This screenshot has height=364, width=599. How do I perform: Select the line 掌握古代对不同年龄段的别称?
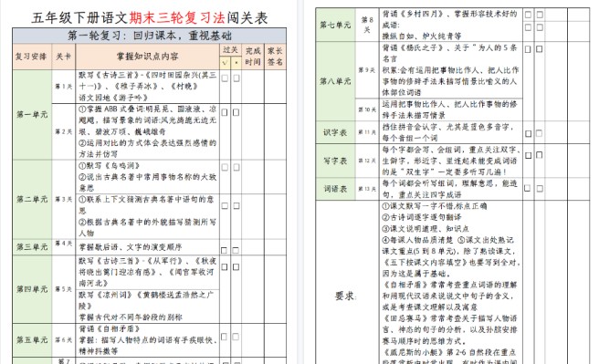(x=131, y=317)
